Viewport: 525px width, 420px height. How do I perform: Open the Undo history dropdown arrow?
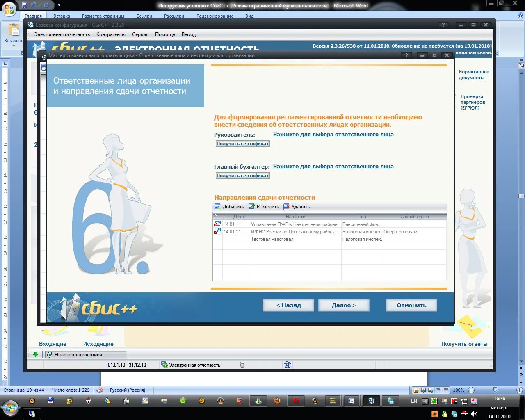click(39, 5)
